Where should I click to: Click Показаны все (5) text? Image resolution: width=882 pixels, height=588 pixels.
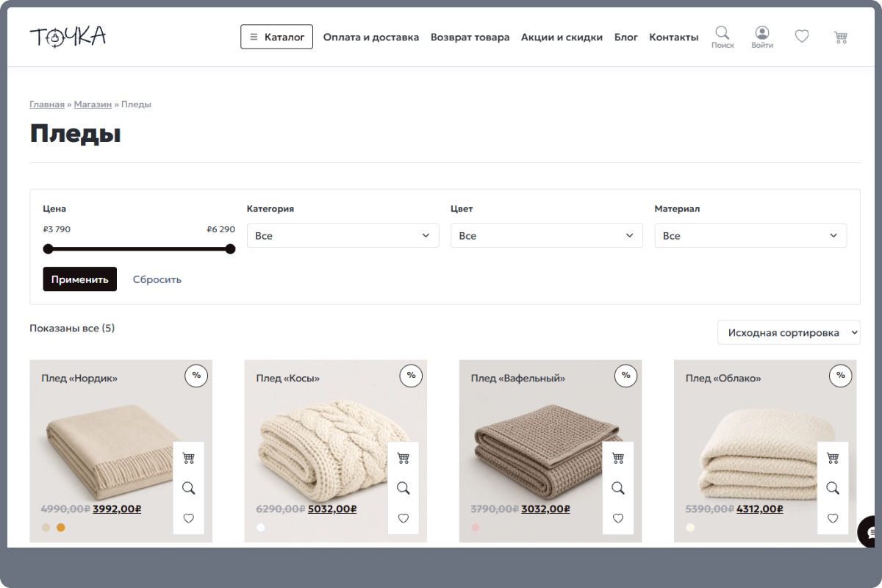point(72,328)
